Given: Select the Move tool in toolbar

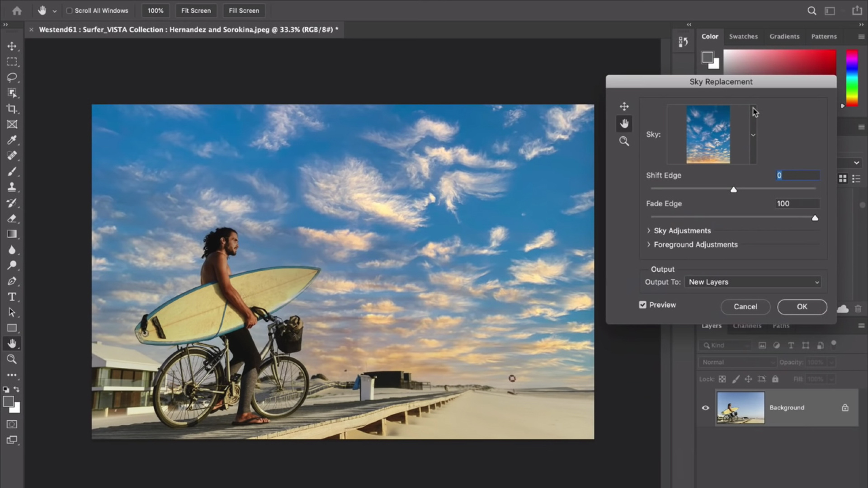Looking at the screenshot, I should click(12, 46).
